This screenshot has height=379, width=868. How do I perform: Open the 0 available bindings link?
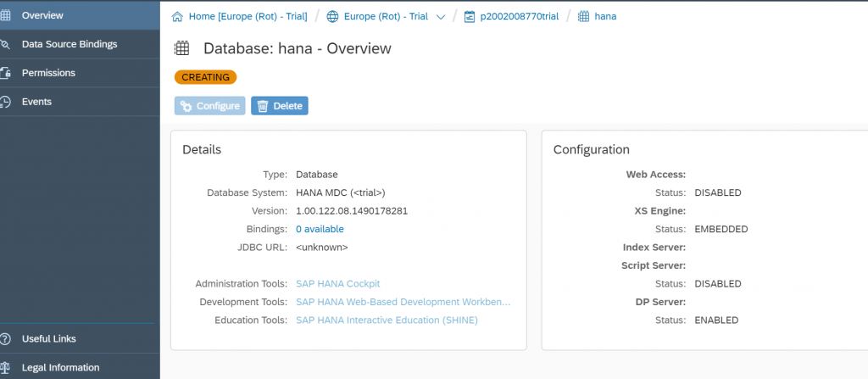(x=320, y=229)
